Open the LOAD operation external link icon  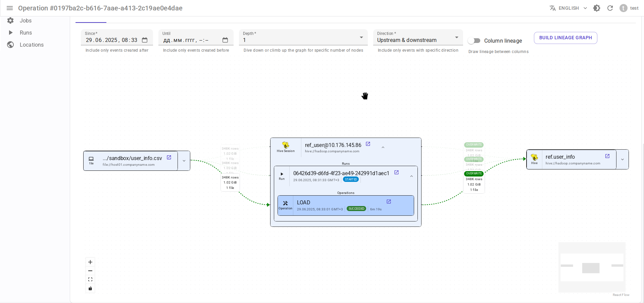point(389,202)
